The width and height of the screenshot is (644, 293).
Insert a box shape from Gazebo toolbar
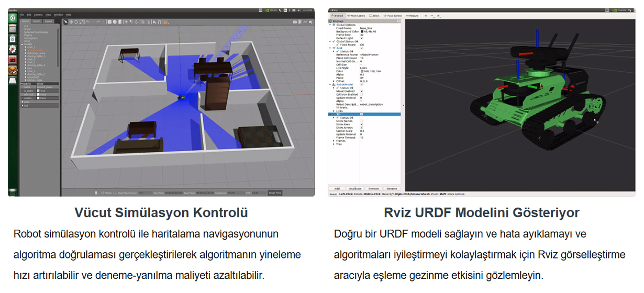[110, 21]
